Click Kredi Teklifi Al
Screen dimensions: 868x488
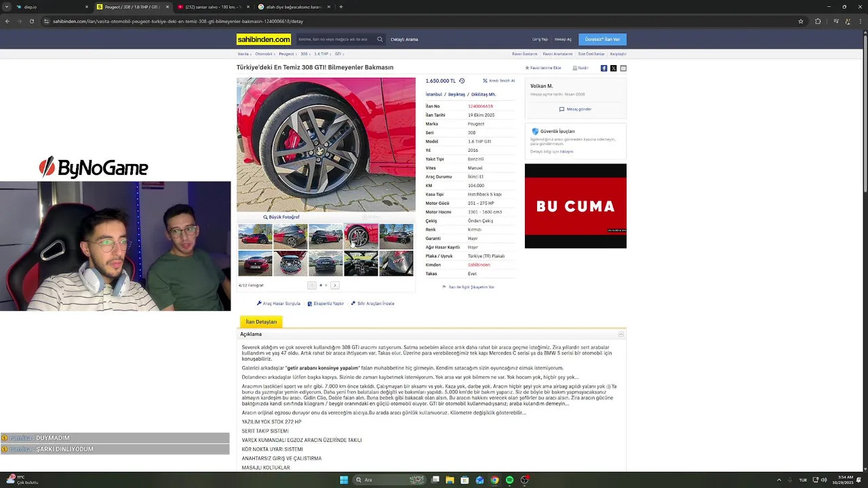[x=499, y=81]
